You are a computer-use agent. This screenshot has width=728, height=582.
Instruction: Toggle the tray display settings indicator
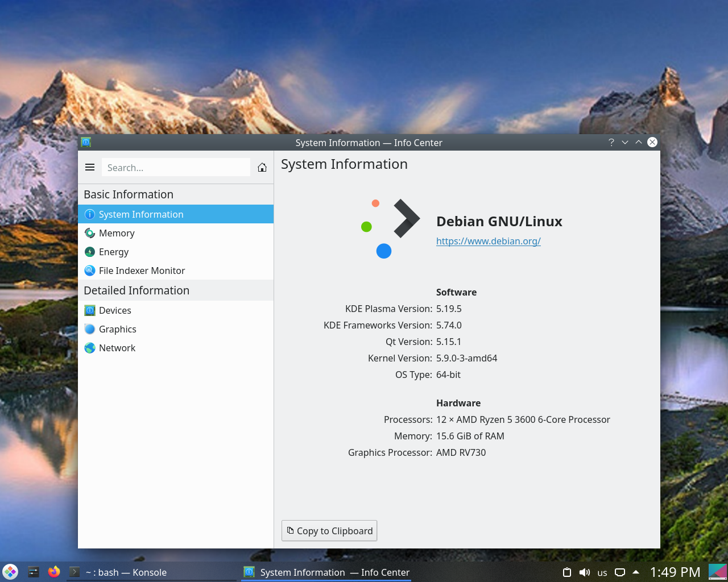(619, 572)
